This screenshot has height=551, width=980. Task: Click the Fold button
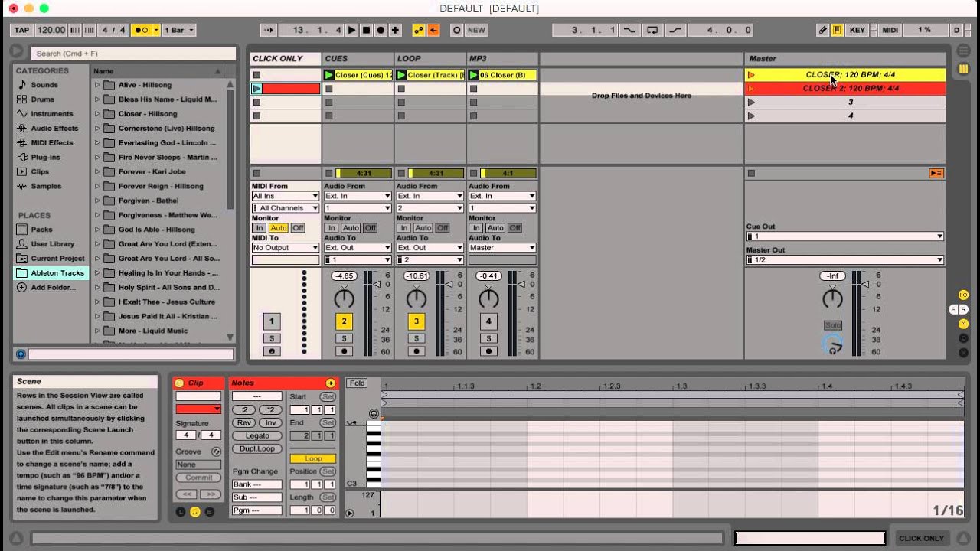357,383
